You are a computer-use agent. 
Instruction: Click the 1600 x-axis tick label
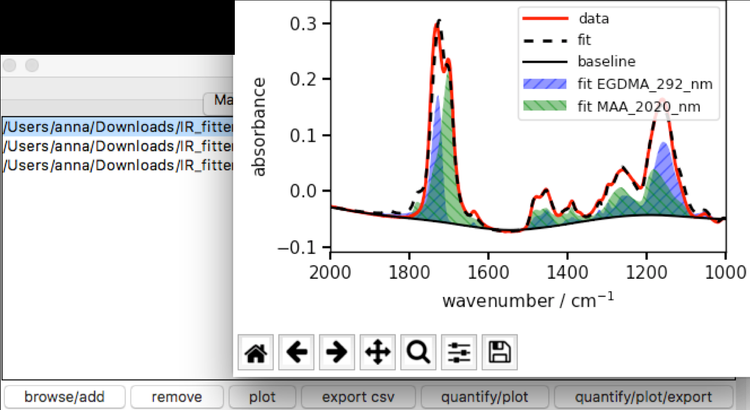(488, 273)
